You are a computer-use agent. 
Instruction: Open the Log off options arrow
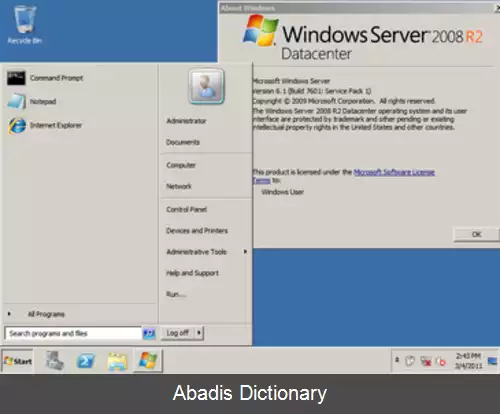coord(199,332)
